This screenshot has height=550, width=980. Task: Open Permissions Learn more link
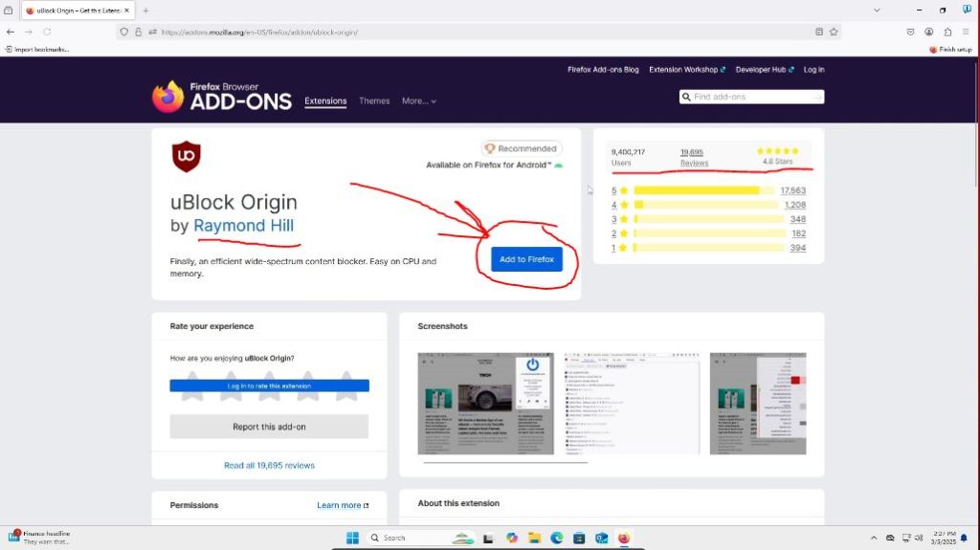(x=343, y=505)
